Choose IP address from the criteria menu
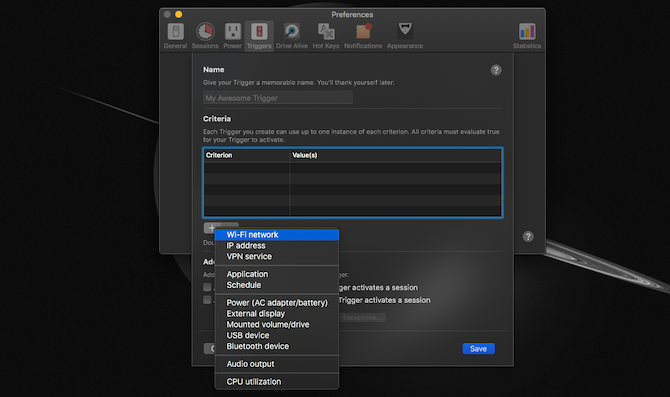 click(277, 246)
